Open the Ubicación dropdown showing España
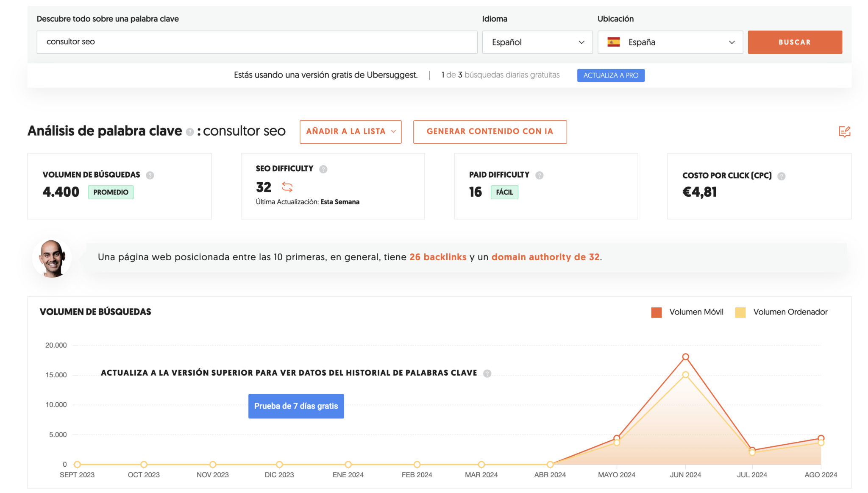The height and width of the screenshot is (493, 868). (670, 42)
